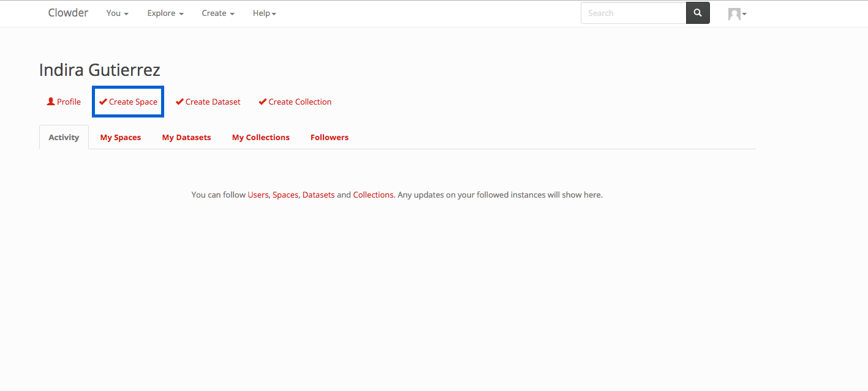Select the Activity tab

point(64,137)
